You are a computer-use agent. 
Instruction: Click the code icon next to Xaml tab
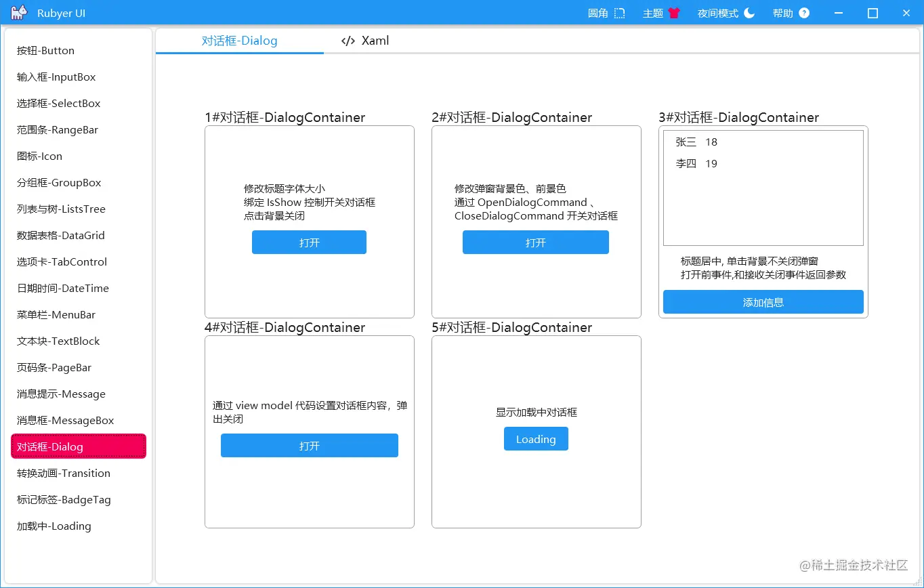tap(348, 41)
